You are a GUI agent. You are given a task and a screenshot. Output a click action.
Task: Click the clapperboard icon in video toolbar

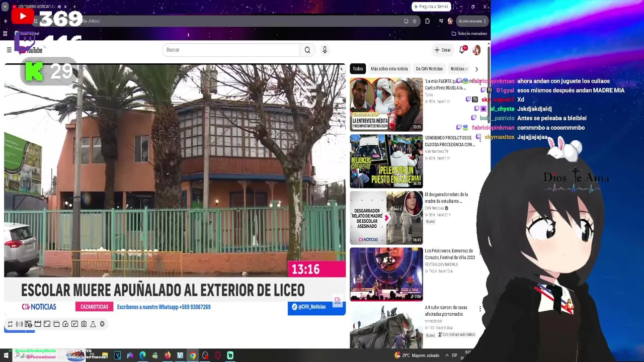(x=38, y=324)
